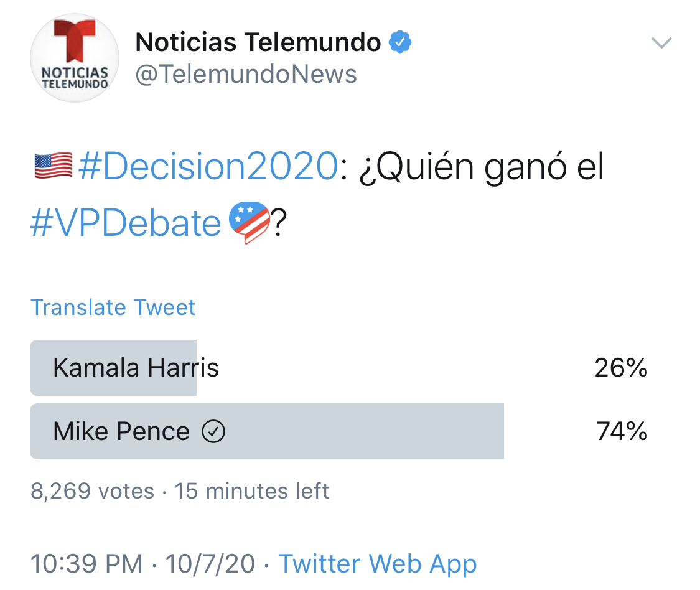Click the checkmark beside Mike Pence
This screenshot has height=590, width=700.
213,431
